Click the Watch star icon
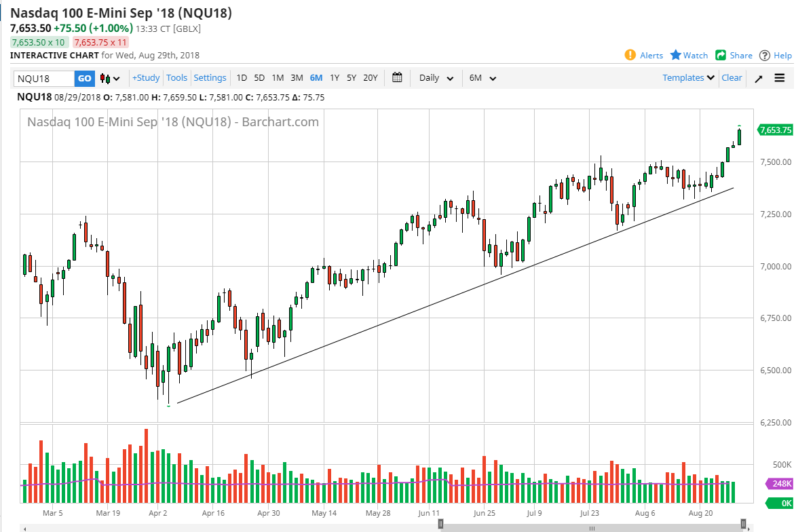This screenshot has width=796, height=532. tap(676, 55)
